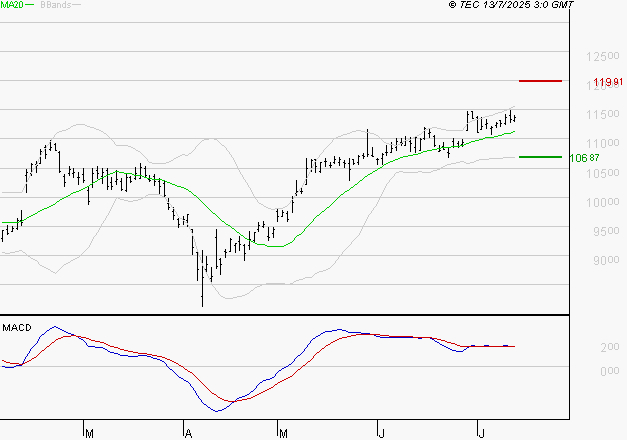Click the BBands legend label
This screenshot has height=440, width=627.
pos(56,5)
